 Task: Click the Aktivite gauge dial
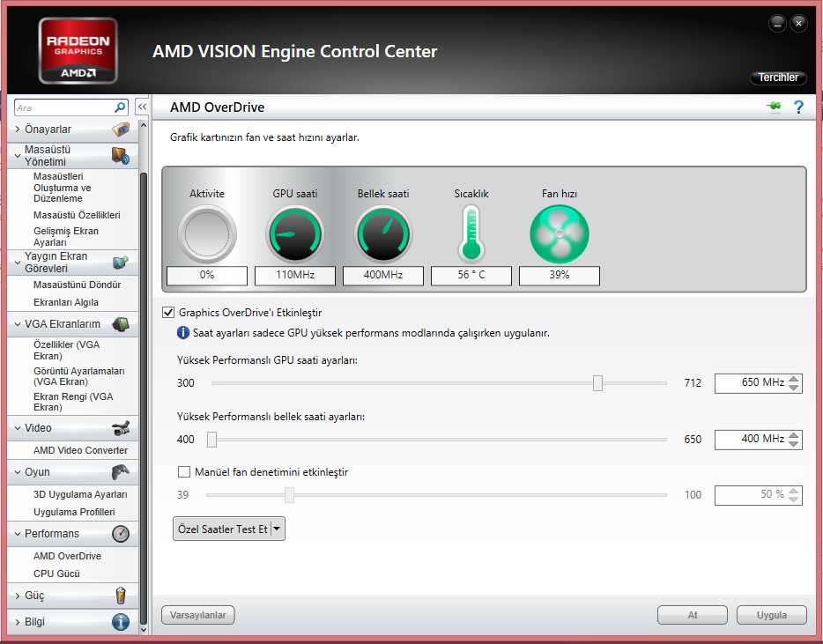click(x=207, y=234)
